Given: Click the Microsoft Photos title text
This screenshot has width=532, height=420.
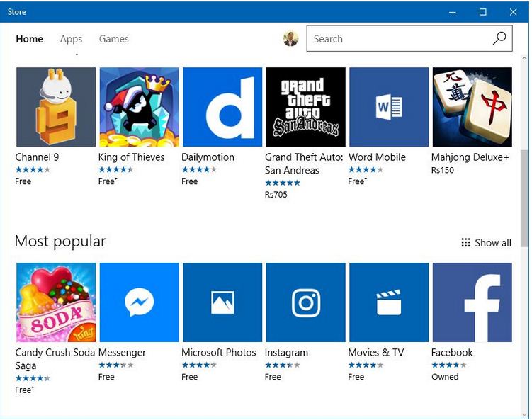Looking at the screenshot, I should 218,353.
